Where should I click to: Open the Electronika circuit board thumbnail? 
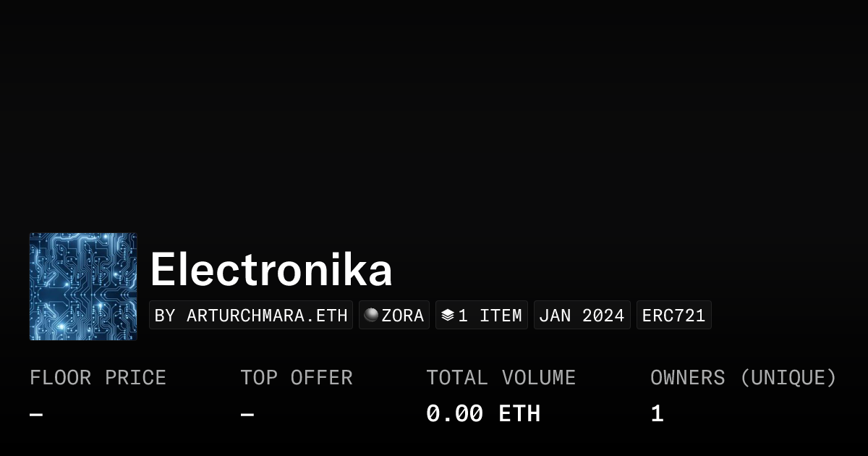83,287
